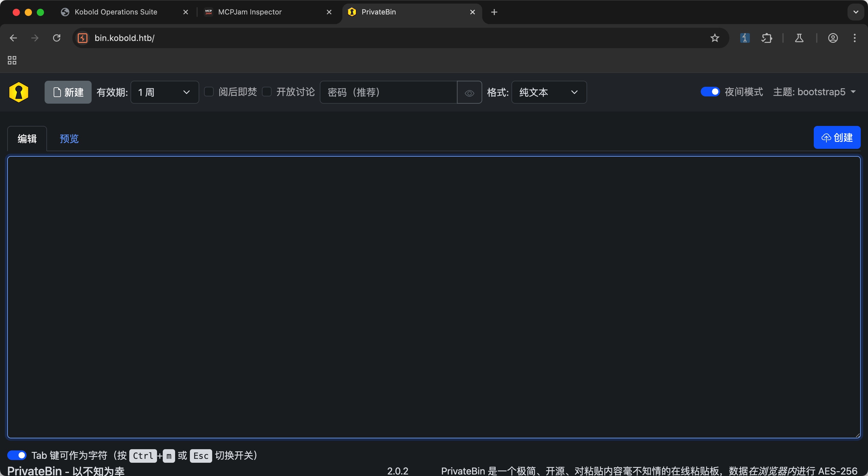The height and width of the screenshot is (476, 868).
Task: Open the 格式 format dropdown showing 纯文本
Action: coord(549,92)
